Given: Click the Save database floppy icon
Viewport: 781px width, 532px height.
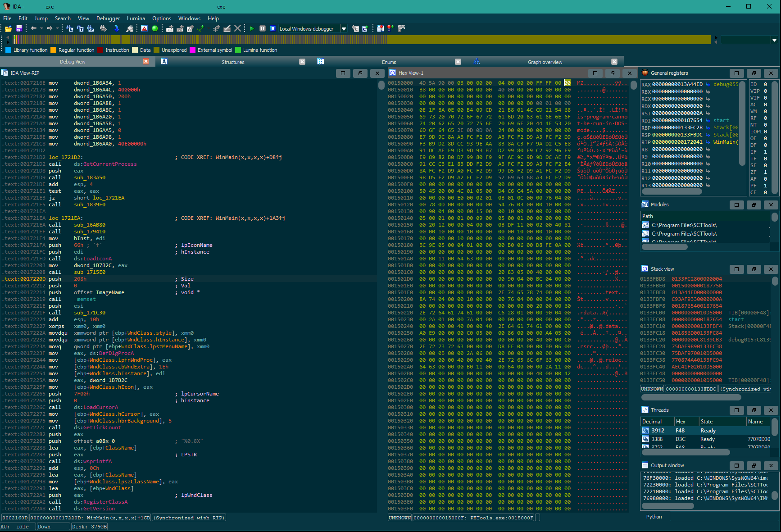Looking at the screenshot, I should point(19,28).
